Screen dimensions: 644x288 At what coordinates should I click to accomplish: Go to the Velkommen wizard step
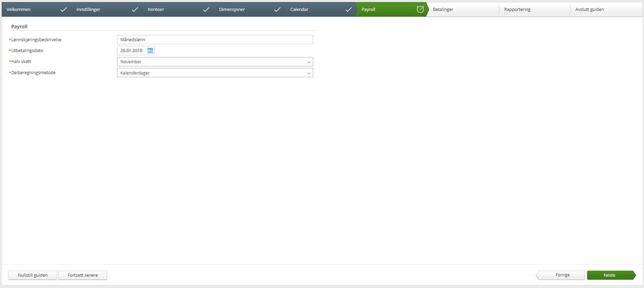click(x=35, y=10)
